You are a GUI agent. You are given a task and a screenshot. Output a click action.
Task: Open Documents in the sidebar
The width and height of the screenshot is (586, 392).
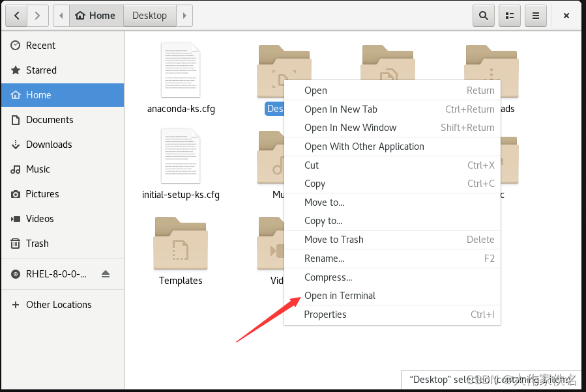pos(63,120)
